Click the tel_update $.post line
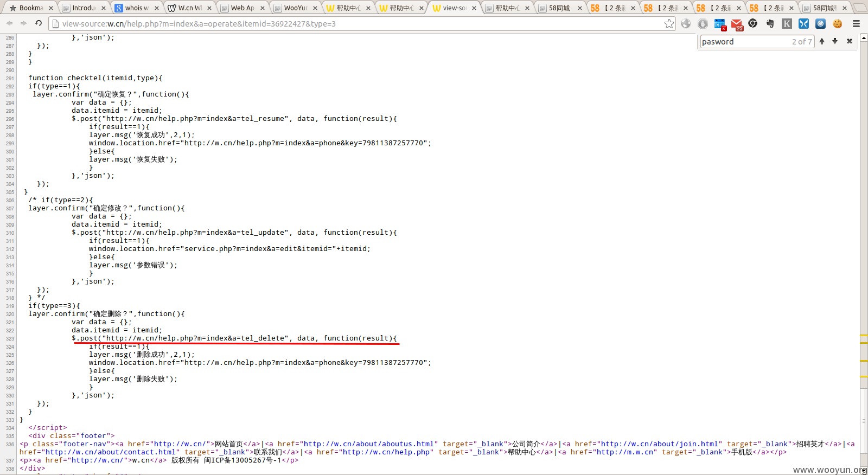 [234, 232]
